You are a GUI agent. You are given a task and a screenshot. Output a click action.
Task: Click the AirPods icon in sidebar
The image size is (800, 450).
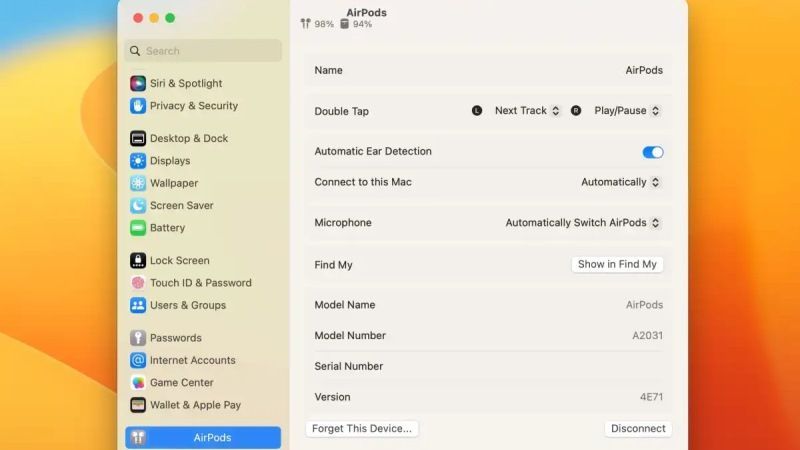[138, 437]
